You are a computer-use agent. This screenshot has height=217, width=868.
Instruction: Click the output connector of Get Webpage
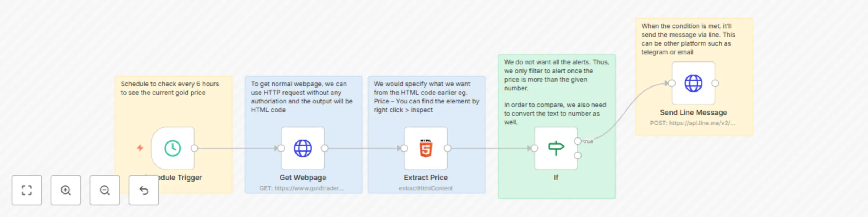325,148
